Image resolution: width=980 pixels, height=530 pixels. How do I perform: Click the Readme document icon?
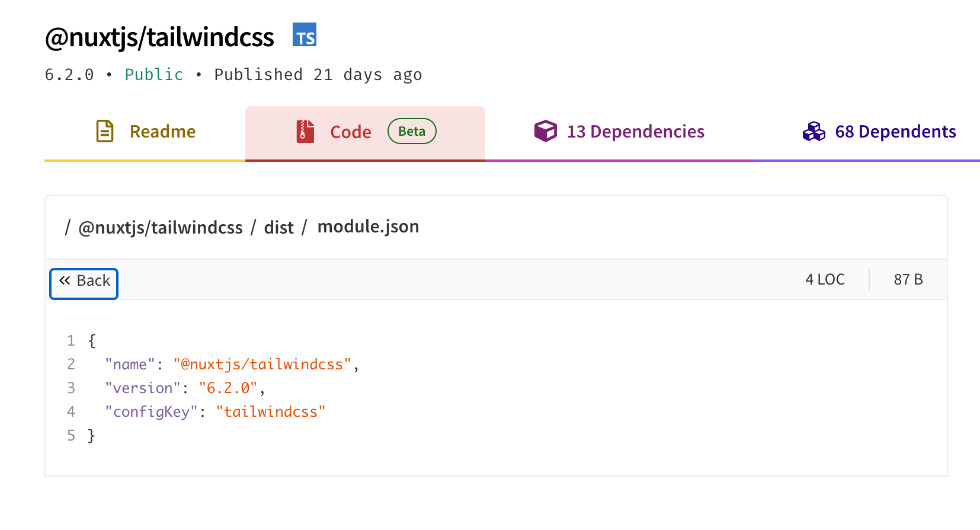[105, 131]
